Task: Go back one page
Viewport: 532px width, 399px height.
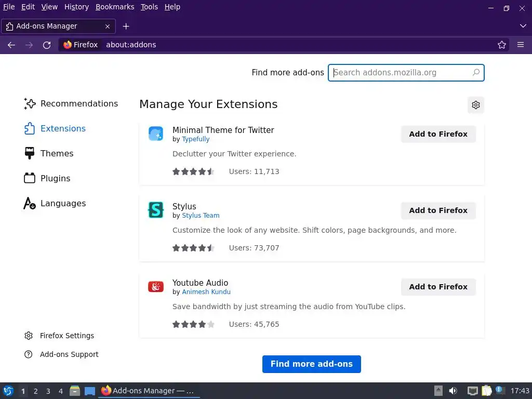Action: [11, 45]
